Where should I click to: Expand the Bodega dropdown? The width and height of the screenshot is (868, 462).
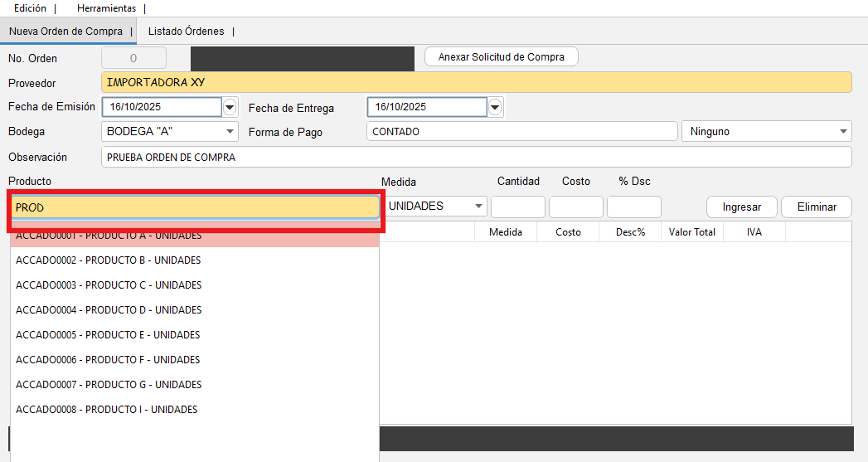pyautogui.click(x=230, y=132)
